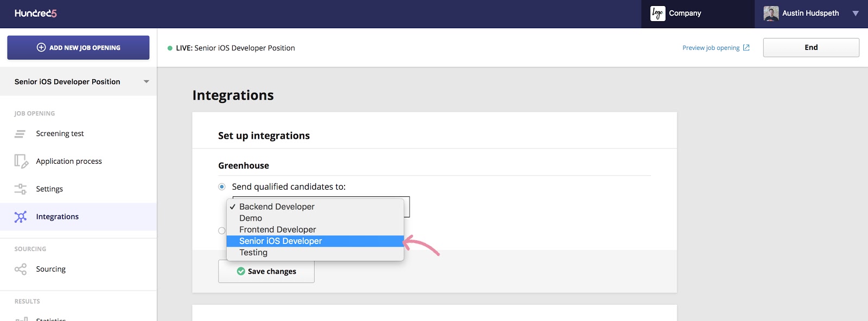Click the green check icon on Save changes
Viewport: 868px width, 321px height.
241,271
